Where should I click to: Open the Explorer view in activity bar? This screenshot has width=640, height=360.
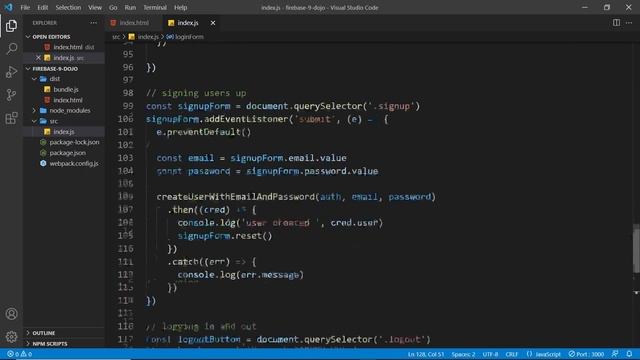point(11,26)
